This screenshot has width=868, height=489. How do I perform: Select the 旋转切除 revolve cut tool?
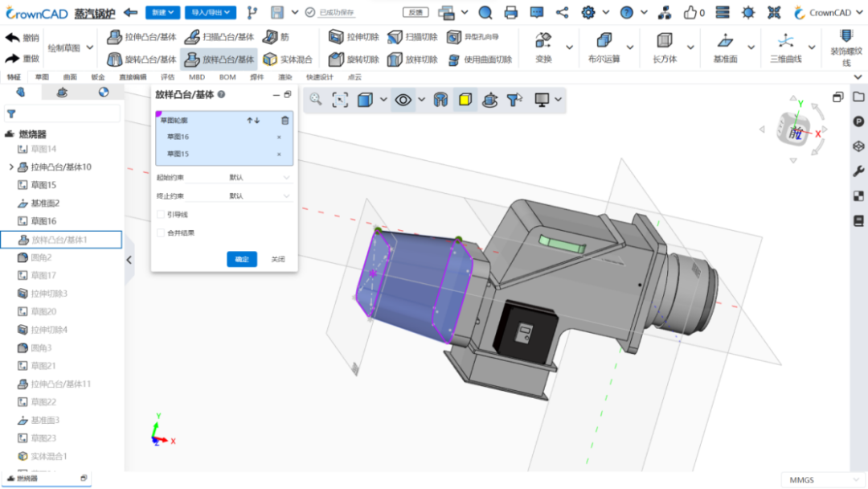(354, 60)
